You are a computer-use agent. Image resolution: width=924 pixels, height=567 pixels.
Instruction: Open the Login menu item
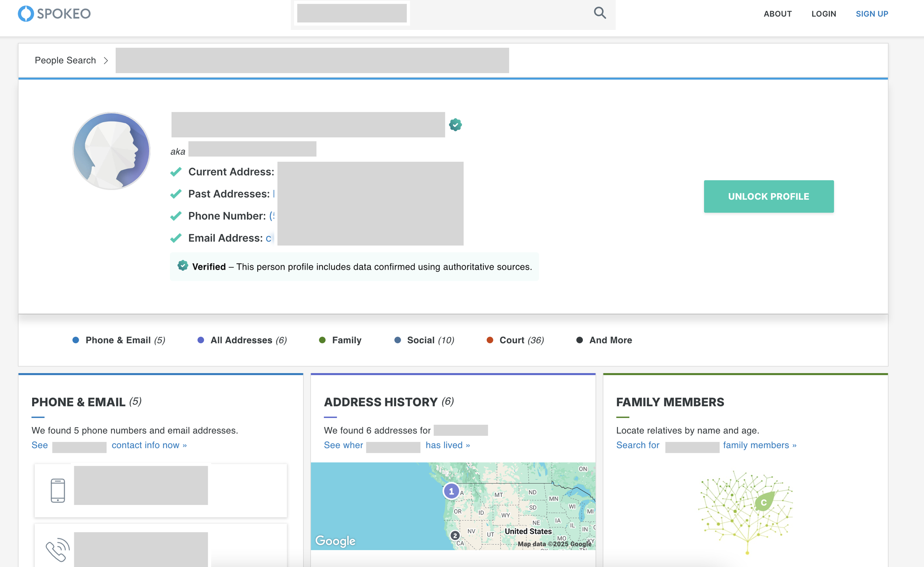click(x=823, y=14)
